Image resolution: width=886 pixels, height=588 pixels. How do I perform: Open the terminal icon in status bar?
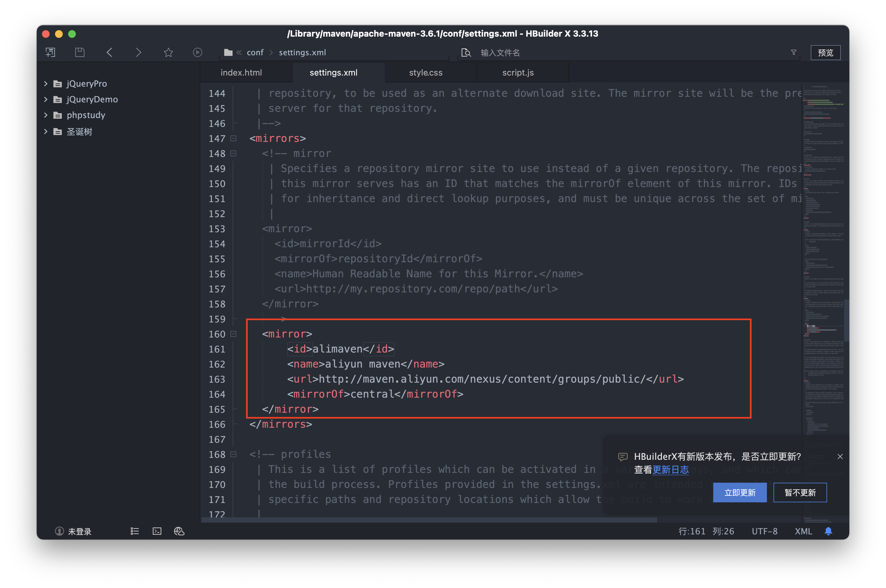point(157,531)
